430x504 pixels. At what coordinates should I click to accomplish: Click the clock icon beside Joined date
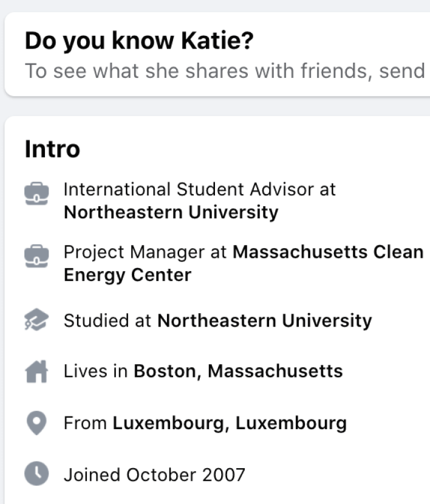(x=36, y=474)
